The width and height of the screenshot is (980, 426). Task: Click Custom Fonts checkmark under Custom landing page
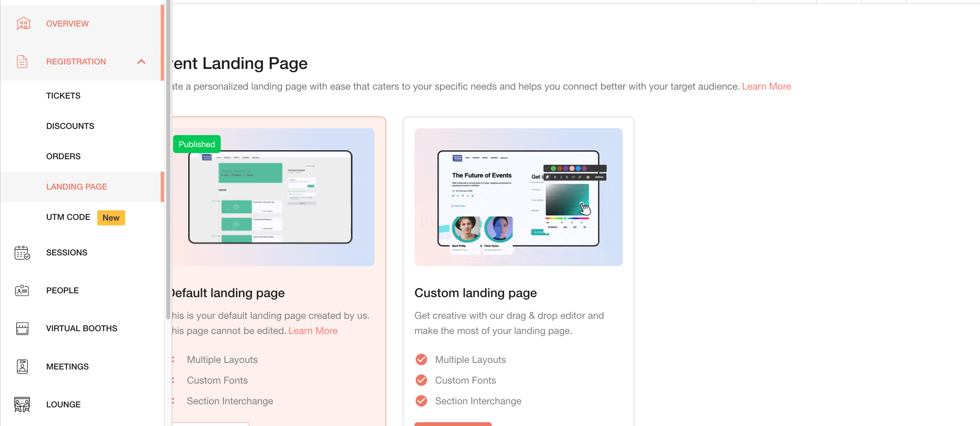tap(421, 381)
